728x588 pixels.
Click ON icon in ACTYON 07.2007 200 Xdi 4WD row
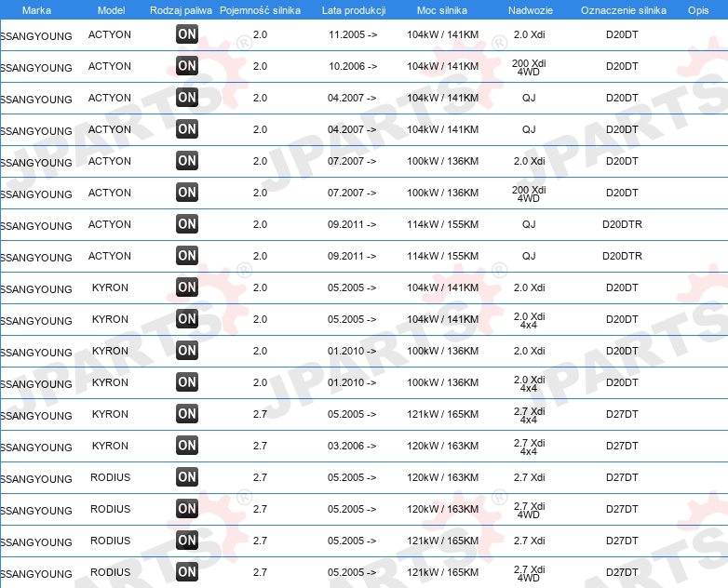click(x=187, y=193)
